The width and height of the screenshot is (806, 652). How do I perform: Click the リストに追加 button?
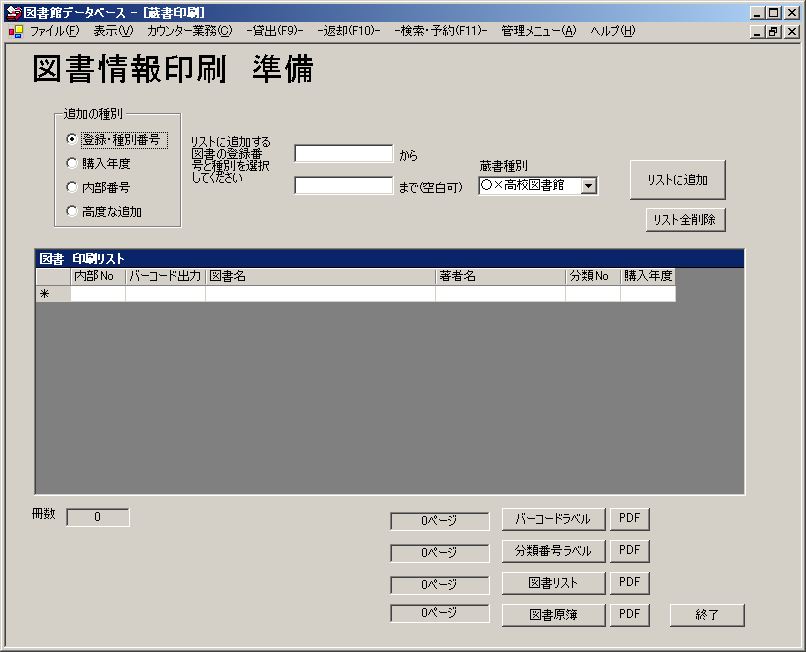677,180
